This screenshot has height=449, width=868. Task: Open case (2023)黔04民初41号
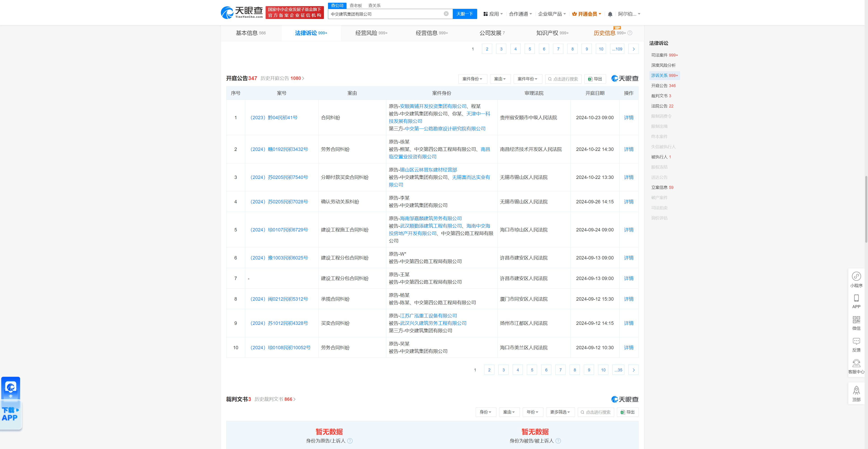tap(274, 118)
